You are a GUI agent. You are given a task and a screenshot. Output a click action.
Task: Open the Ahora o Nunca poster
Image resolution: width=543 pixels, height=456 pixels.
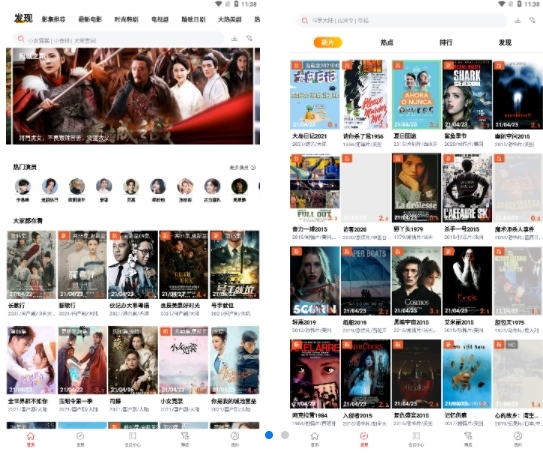pos(417,95)
